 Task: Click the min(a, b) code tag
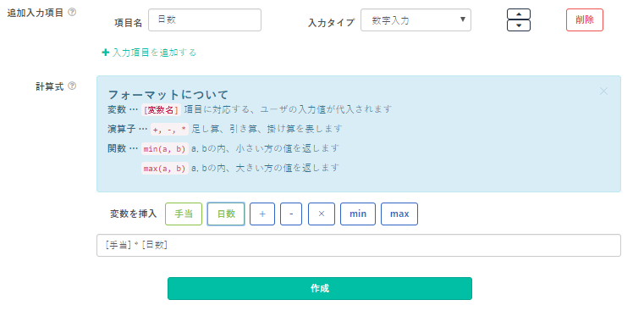click(x=165, y=149)
